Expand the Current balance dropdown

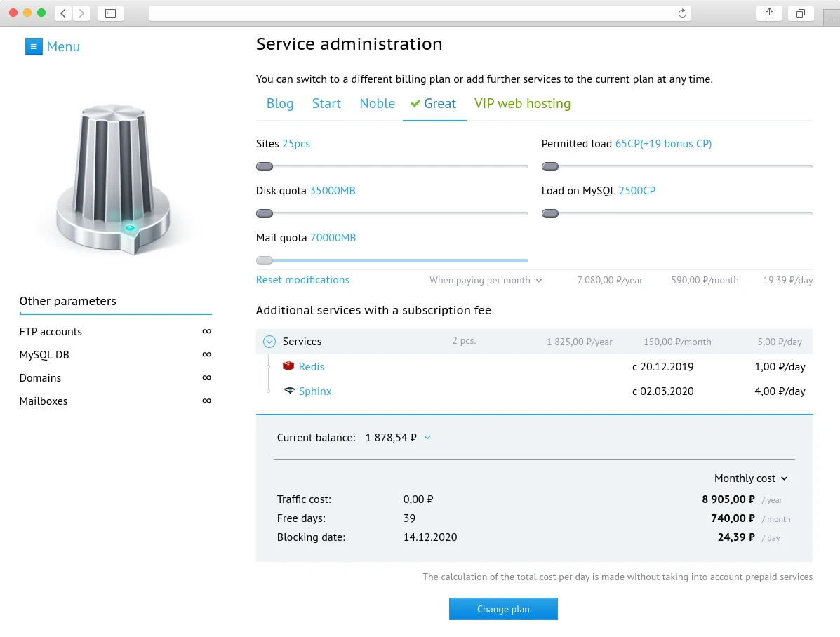coord(427,437)
